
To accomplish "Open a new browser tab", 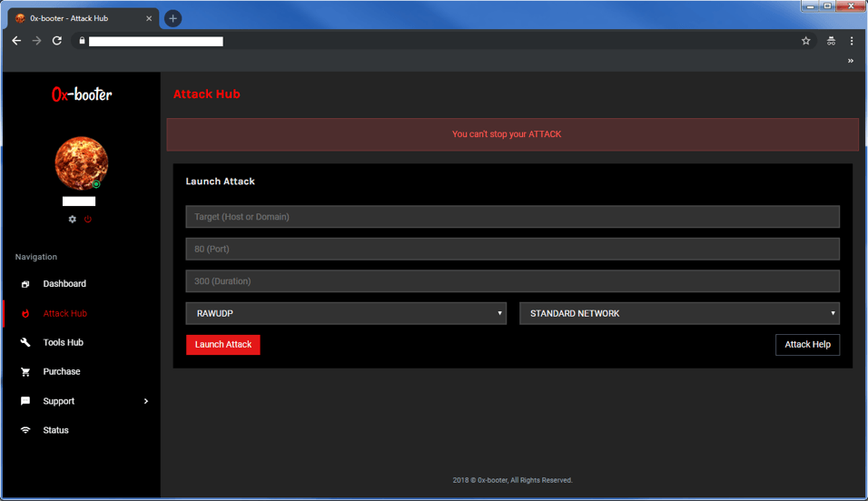I will [173, 18].
